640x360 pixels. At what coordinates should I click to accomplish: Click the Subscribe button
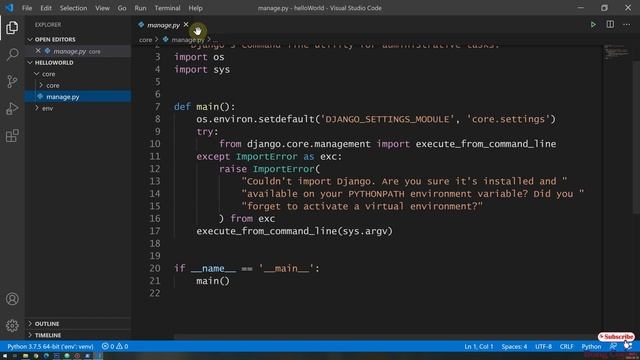coord(616,337)
